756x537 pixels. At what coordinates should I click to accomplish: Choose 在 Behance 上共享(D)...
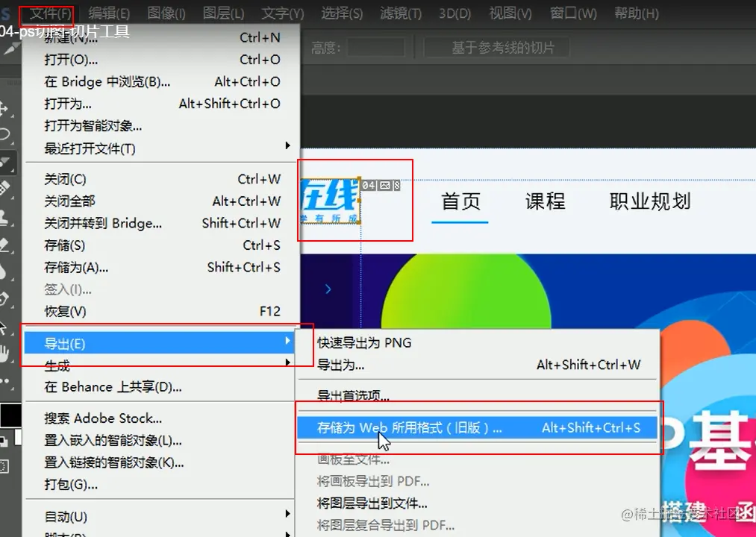click(x=160, y=387)
